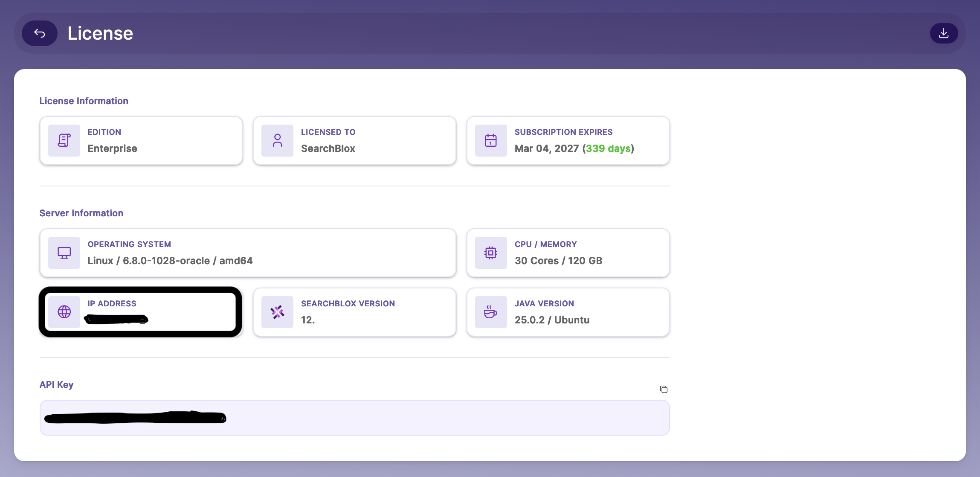Screen dimensions: 980x477
Task: Click the back arrow button
Action: pyautogui.click(x=40, y=33)
